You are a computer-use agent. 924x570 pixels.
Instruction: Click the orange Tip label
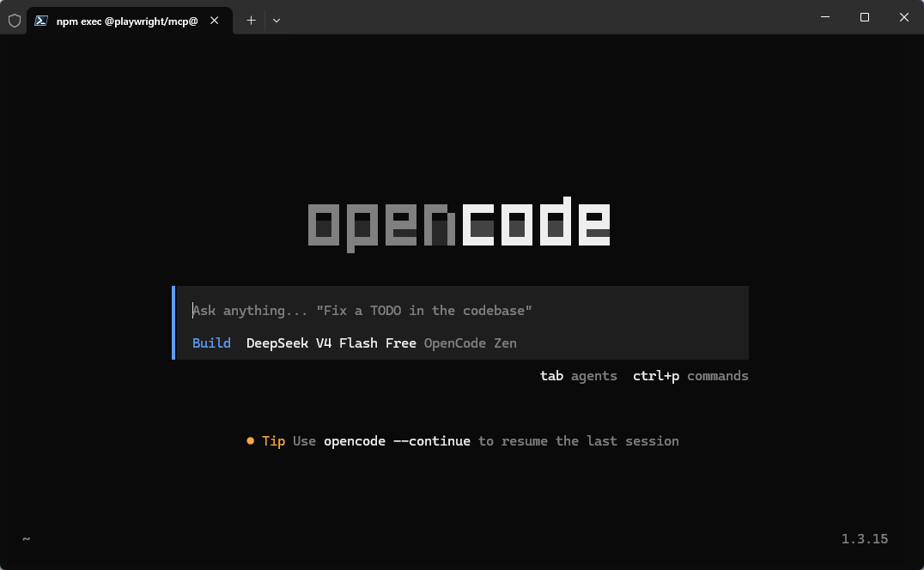click(273, 441)
